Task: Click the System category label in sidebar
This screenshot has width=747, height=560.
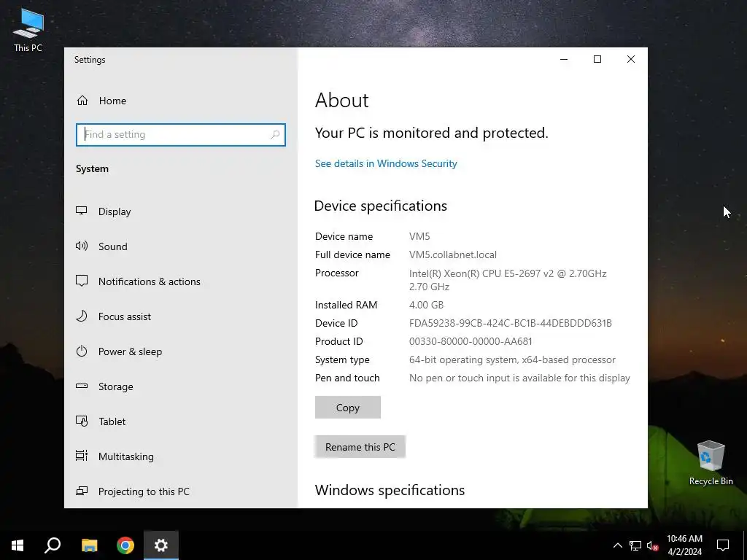Action: (92, 169)
